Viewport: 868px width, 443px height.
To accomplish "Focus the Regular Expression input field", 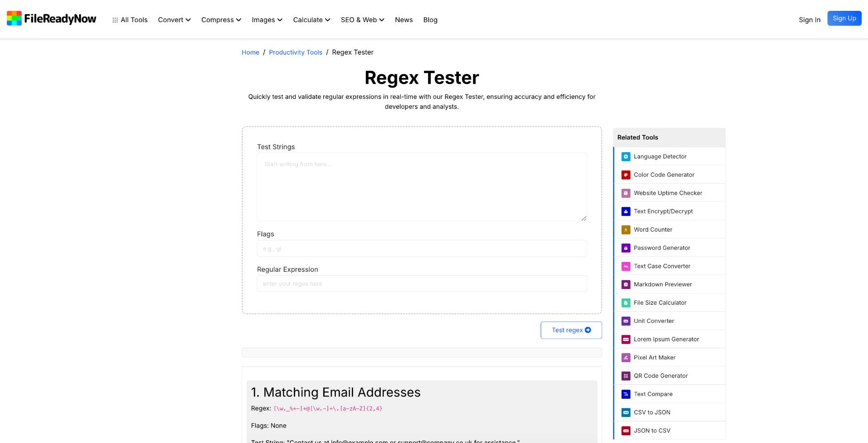I will [421, 284].
